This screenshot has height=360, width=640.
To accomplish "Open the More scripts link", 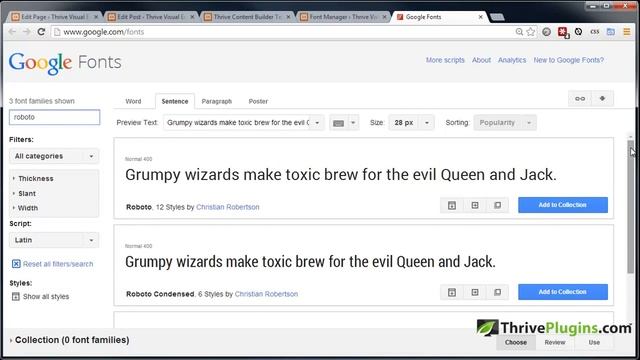I will 445,60.
